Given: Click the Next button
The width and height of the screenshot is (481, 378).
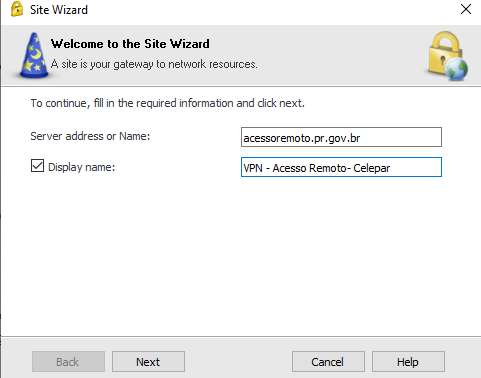Looking at the screenshot, I should point(148,362).
